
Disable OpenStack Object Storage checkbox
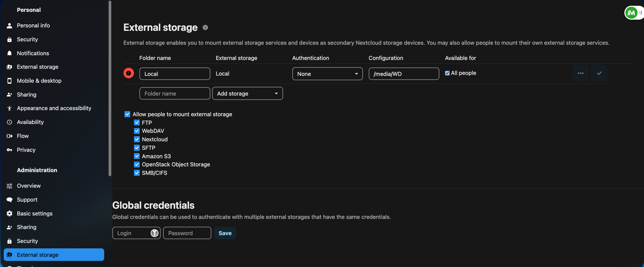137,165
